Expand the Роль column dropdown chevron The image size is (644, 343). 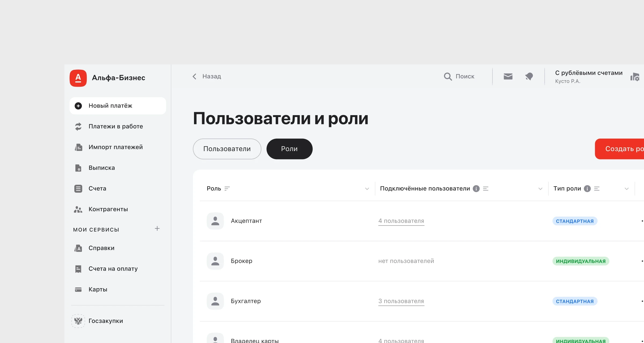367,189
